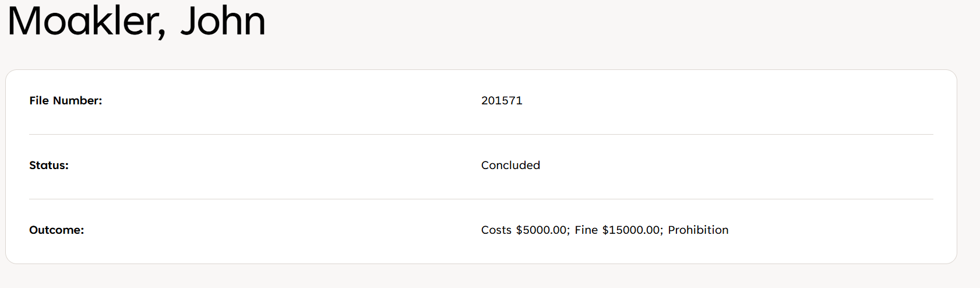The height and width of the screenshot is (288, 980).
Task: Click the empty space right of "Concluded"
Action: (728, 165)
